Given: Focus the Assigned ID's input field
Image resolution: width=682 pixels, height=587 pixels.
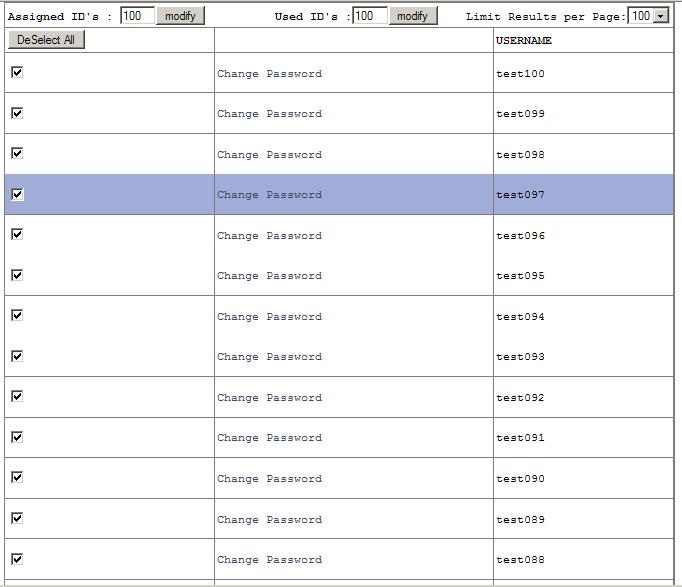Looking at the screenshot, I should [x=137, y=16].
